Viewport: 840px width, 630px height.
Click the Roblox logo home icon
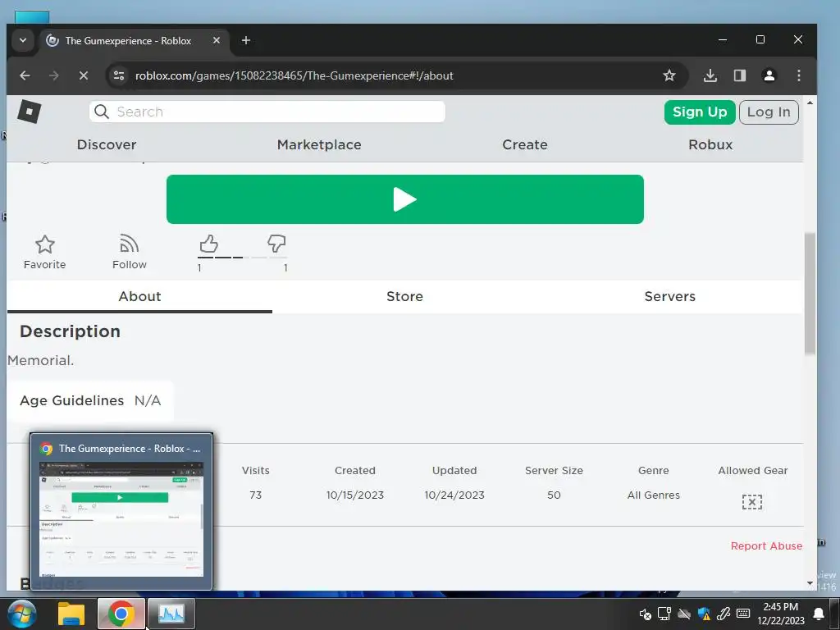tap(29, 112)
